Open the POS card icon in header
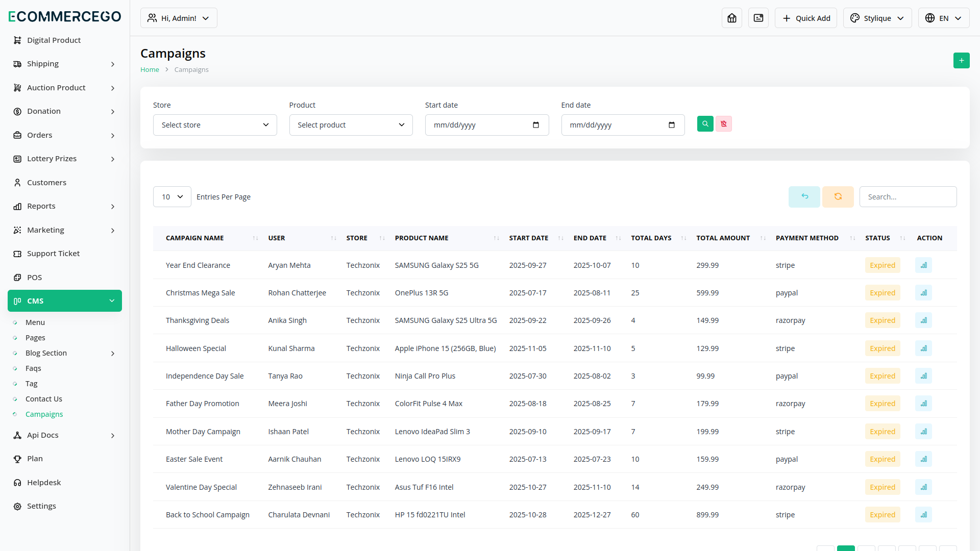The width and height of the screenshot is (980, 551). click(x=758, y=18)
